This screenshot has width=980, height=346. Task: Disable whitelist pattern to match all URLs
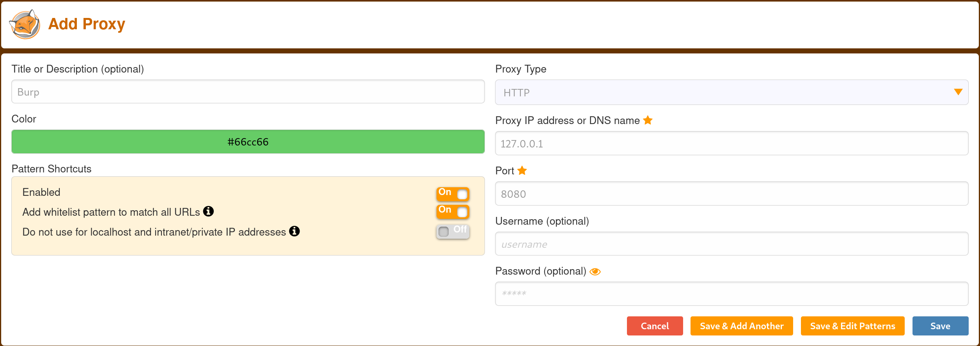click(x=453, y=211)
